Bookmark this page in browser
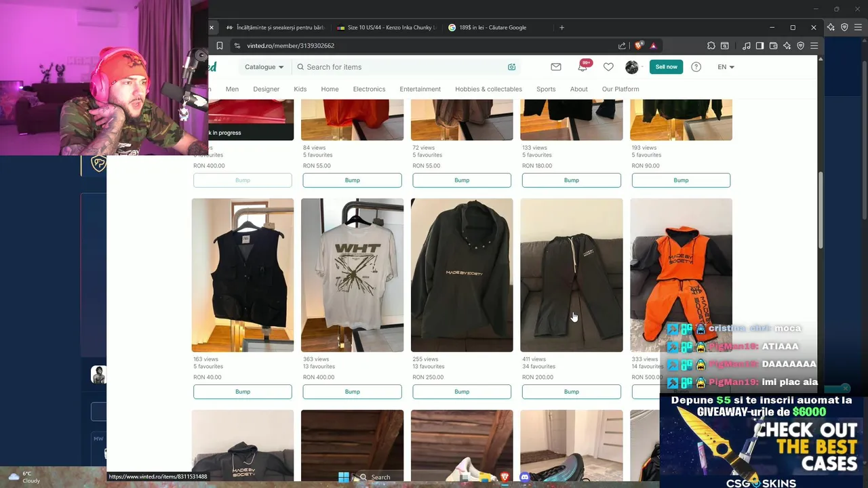 pos(220,45)
